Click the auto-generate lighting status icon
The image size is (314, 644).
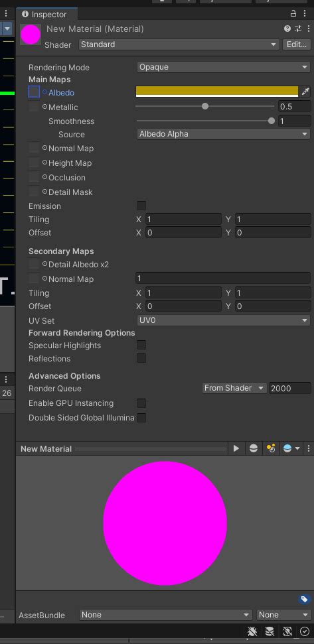(287, 631)
